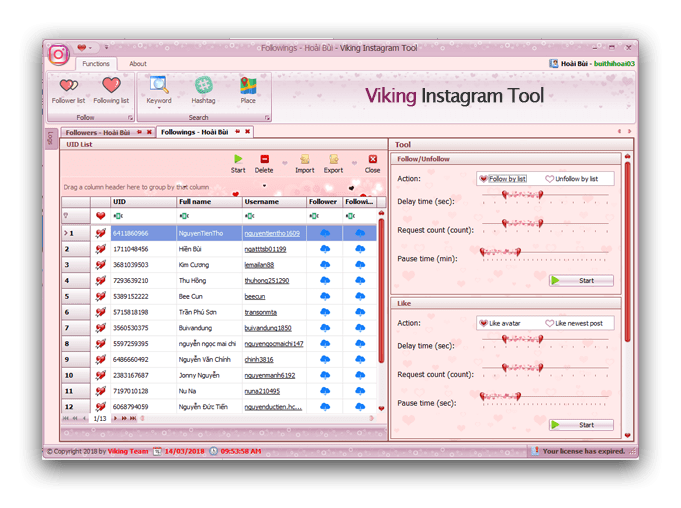Click the heart icon in row 5 Bee Cun
The width and height of the screenshot is (681, 508).
(100, 296)
